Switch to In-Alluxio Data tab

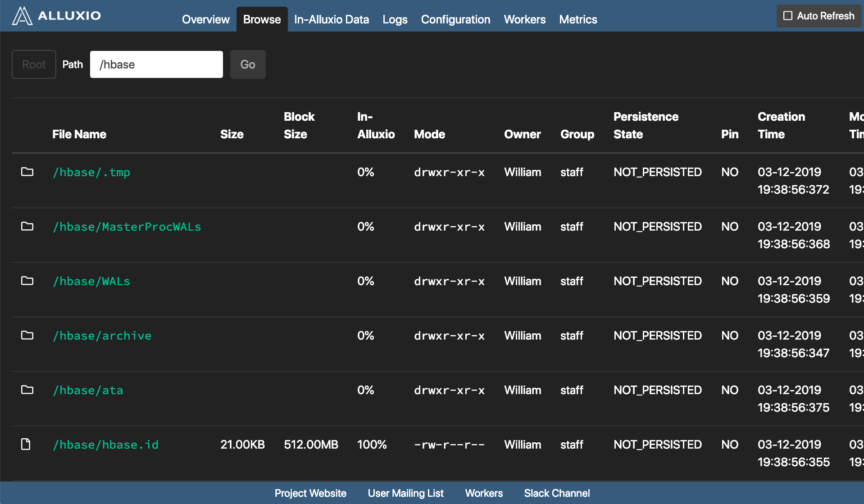[x=332, y=19]
